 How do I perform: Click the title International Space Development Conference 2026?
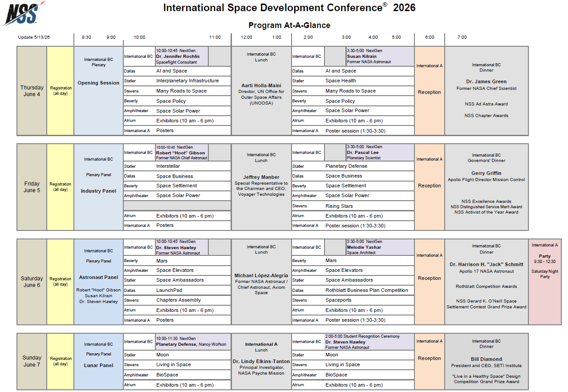pyautogui.click(x=289, y=8)
